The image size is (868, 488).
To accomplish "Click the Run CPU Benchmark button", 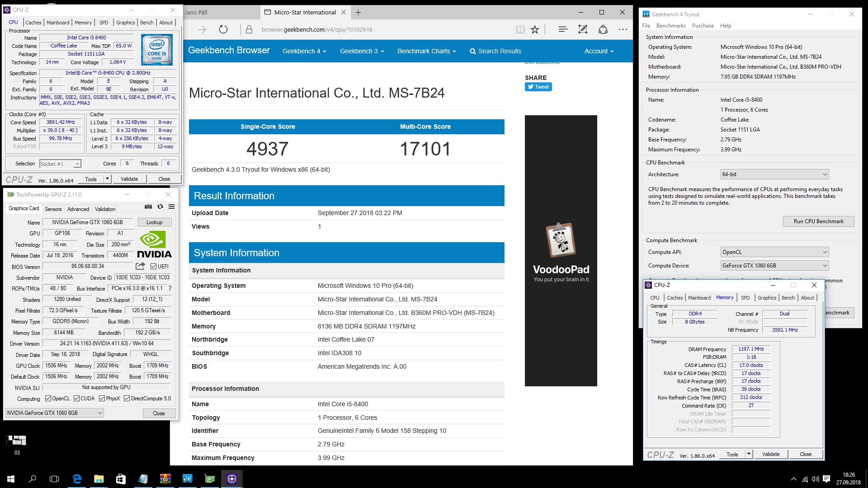I will tap(819, 221).
